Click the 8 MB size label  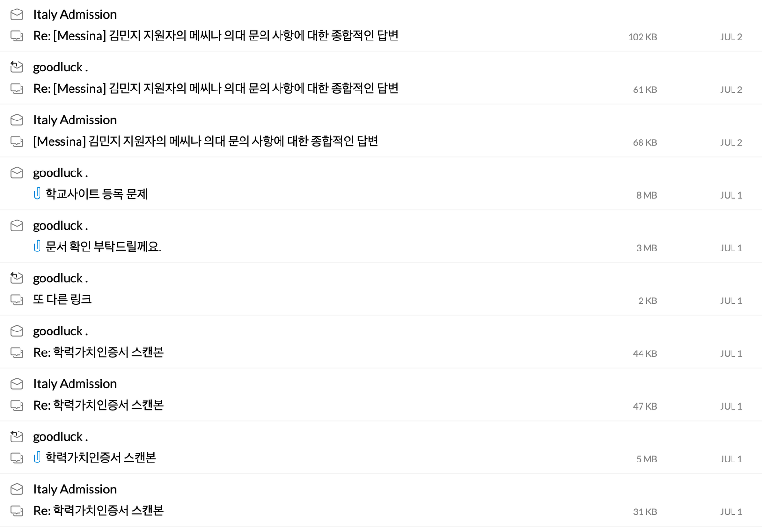pyautogui.click(x=646, y=195)
